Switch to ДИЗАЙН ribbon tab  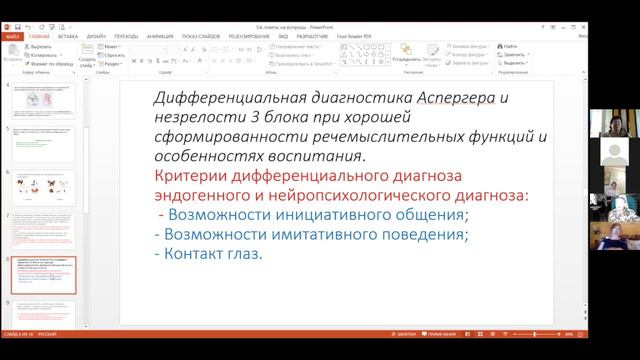point(96,36)
